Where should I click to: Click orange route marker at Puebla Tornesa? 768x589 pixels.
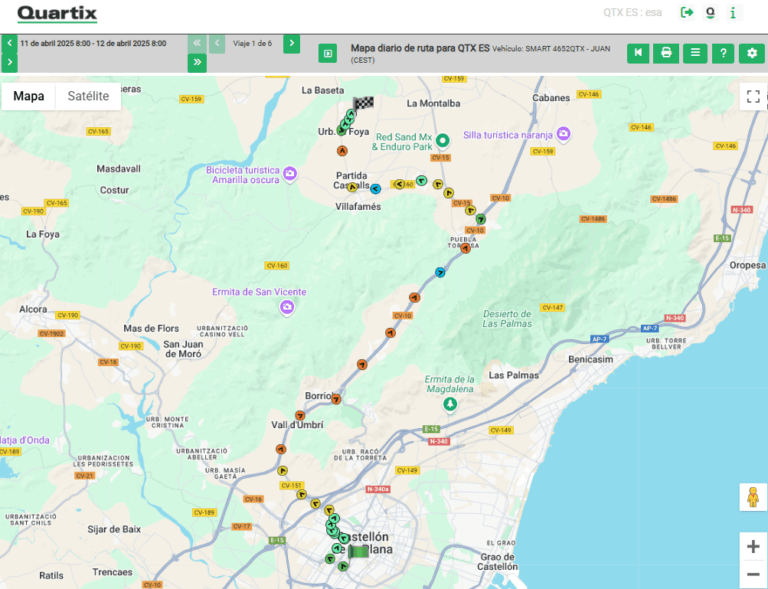coord(465,248)
